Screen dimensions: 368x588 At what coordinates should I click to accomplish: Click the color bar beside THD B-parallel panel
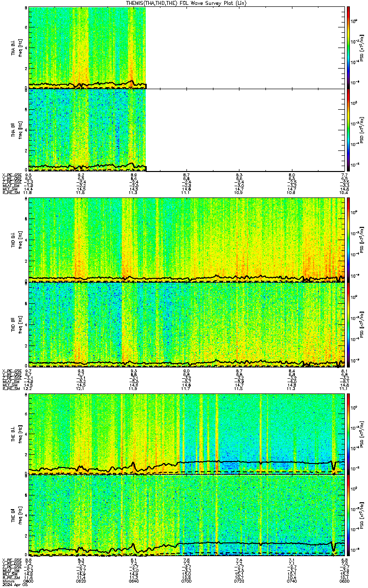(349, 324)
